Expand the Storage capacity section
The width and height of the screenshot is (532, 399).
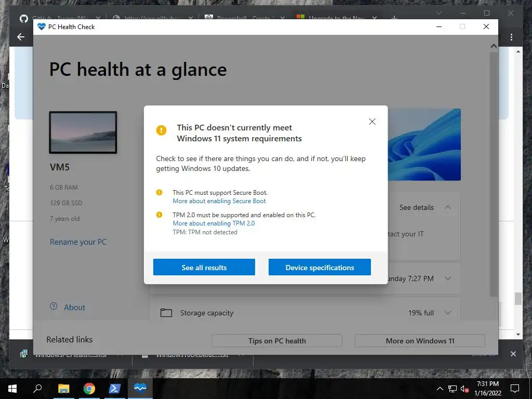tap(448, 312)
